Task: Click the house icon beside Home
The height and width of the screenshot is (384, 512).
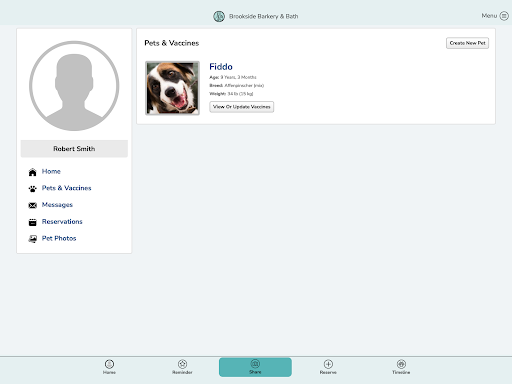Action: point(32,172)
